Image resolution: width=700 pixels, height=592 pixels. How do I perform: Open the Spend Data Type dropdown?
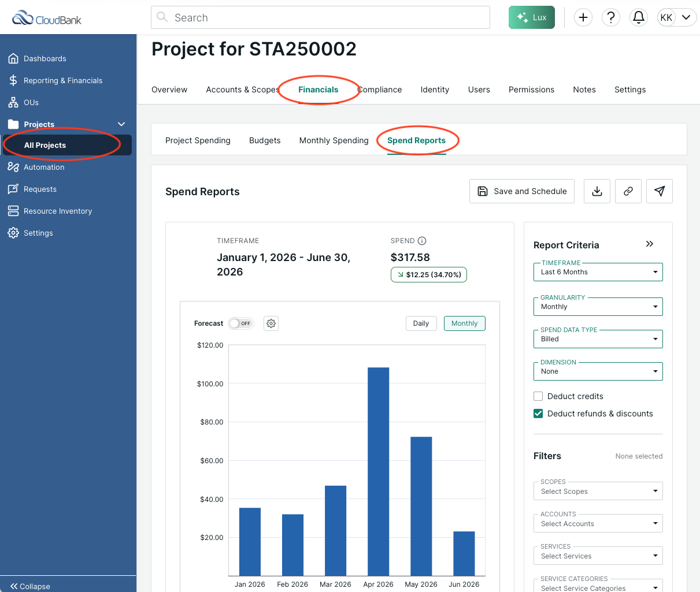pyautogui.click(x=598, y=339)
